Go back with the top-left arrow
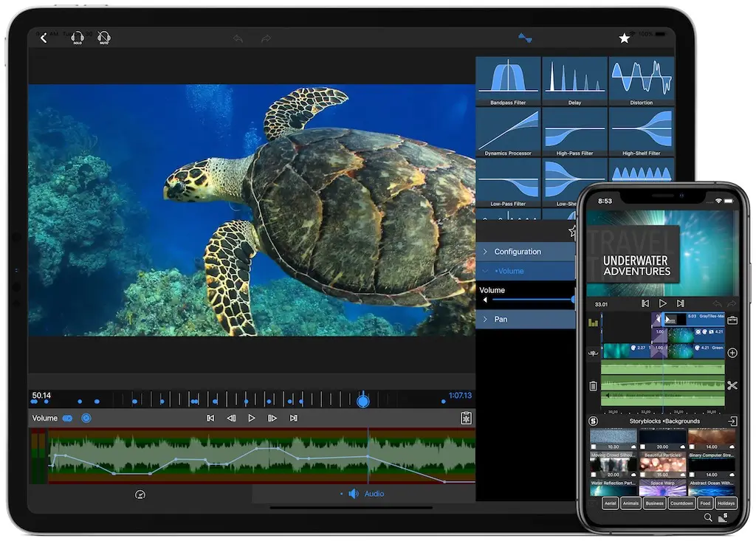 44,38
